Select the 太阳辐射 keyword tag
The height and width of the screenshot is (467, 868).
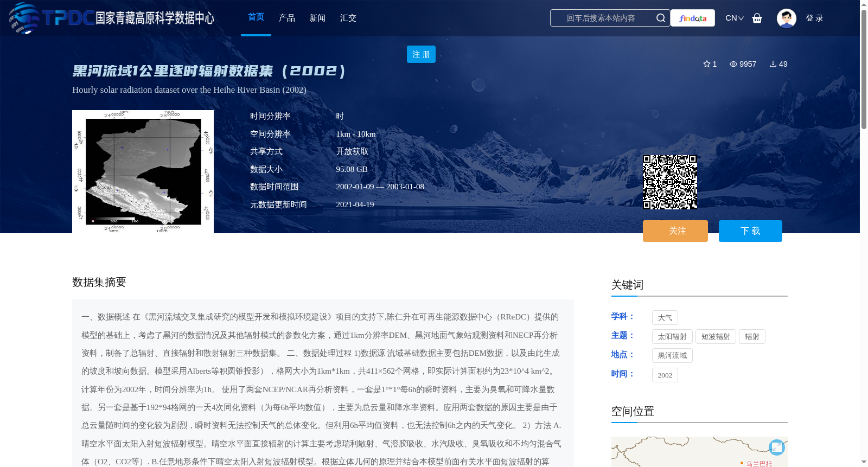[x=672, y=337]
